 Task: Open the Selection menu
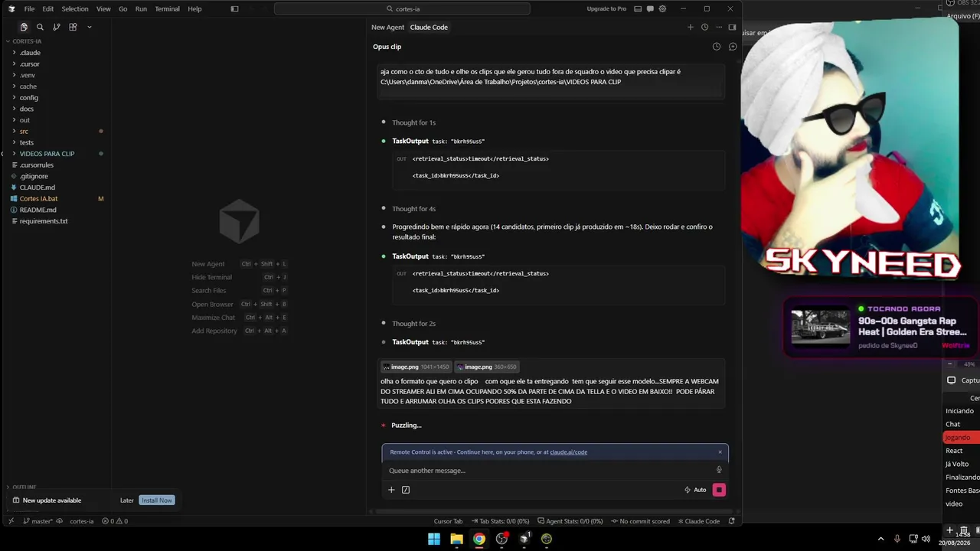75,9
